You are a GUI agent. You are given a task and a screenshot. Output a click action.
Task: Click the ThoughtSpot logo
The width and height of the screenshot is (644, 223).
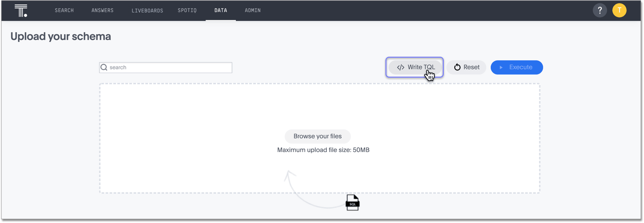(21, 11)
